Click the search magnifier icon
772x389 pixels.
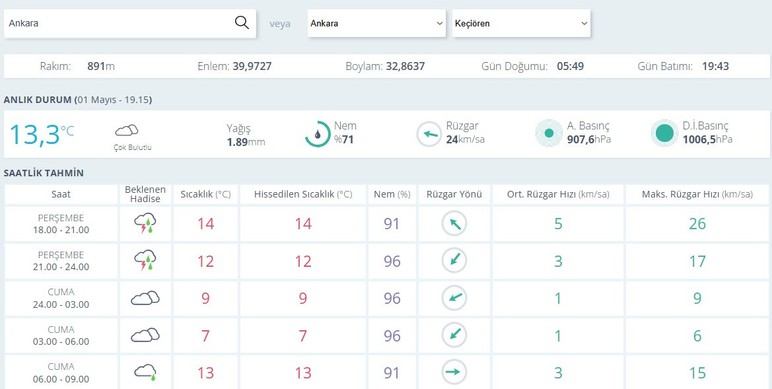242,23
